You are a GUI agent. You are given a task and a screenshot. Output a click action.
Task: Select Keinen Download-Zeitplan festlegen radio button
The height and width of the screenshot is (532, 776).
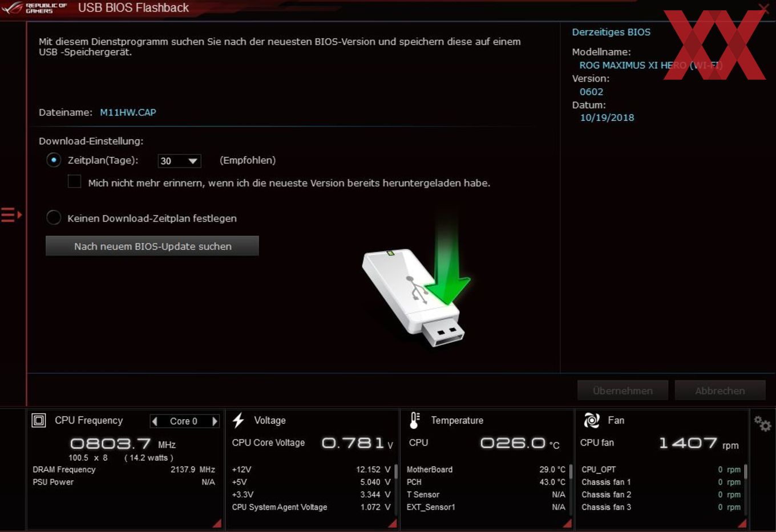[x=54, y=218]
